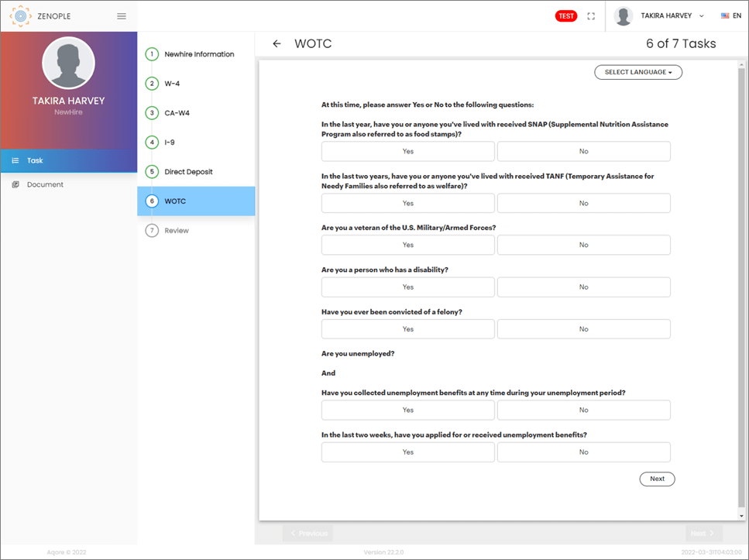Click the hamburger menu icon
Screen dimensions: 749x560
121,16
